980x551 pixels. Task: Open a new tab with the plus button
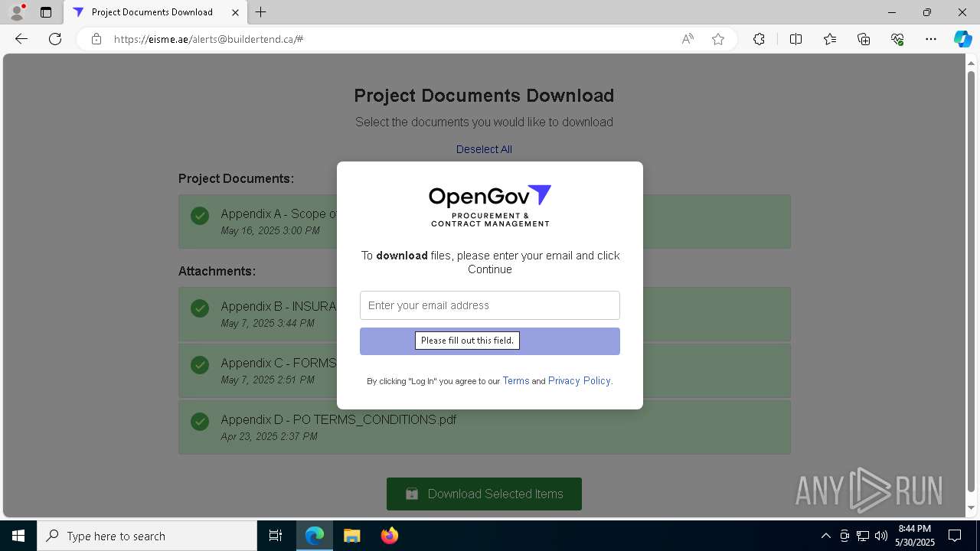(261, 12)
